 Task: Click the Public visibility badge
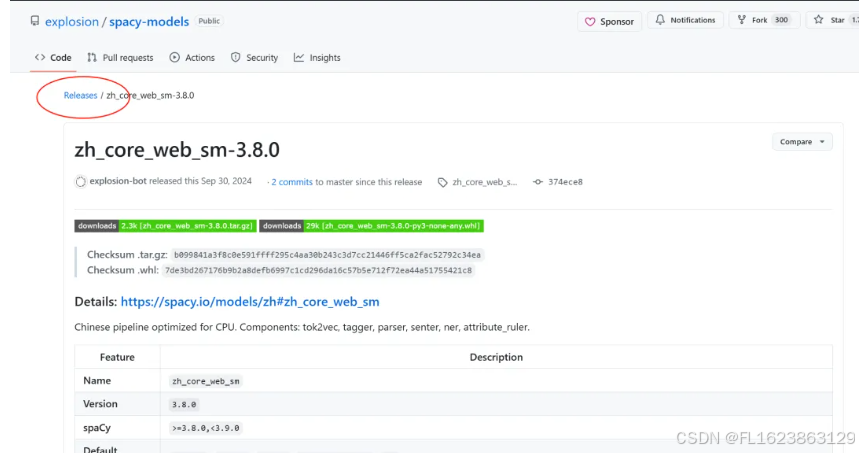tap(209, 21)
